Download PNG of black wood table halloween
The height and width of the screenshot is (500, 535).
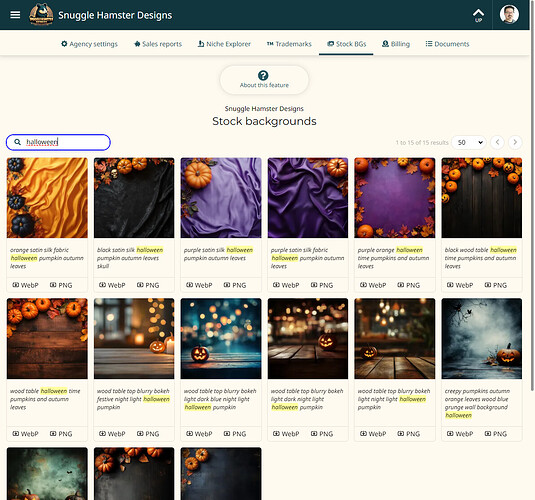[495, 285]
